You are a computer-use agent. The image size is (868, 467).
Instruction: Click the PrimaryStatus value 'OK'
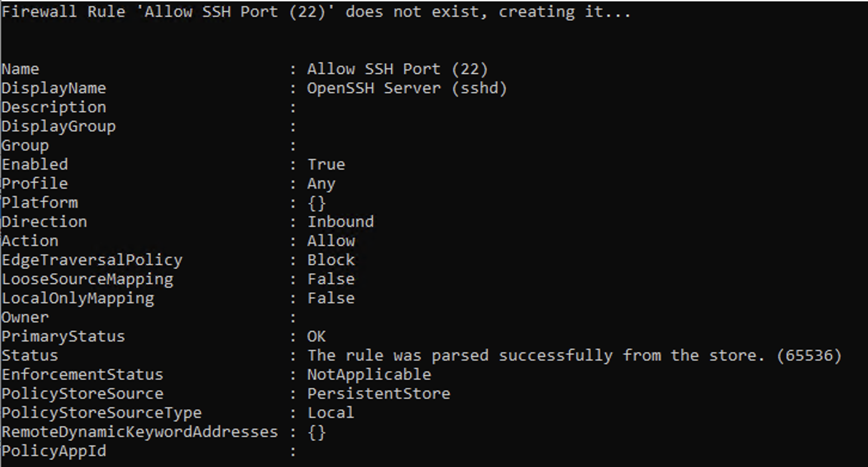317,336
